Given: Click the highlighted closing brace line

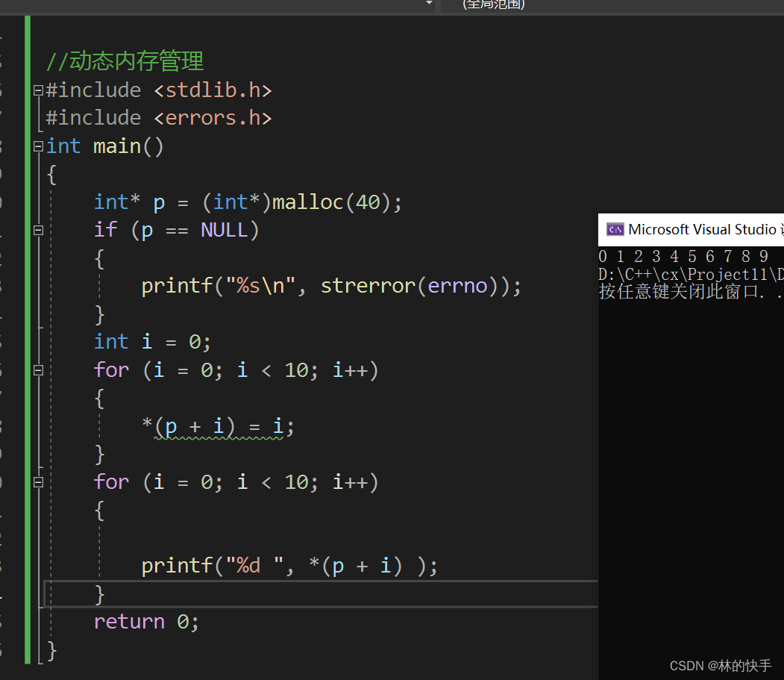Looking at the screenshot, I should (99, 593).
